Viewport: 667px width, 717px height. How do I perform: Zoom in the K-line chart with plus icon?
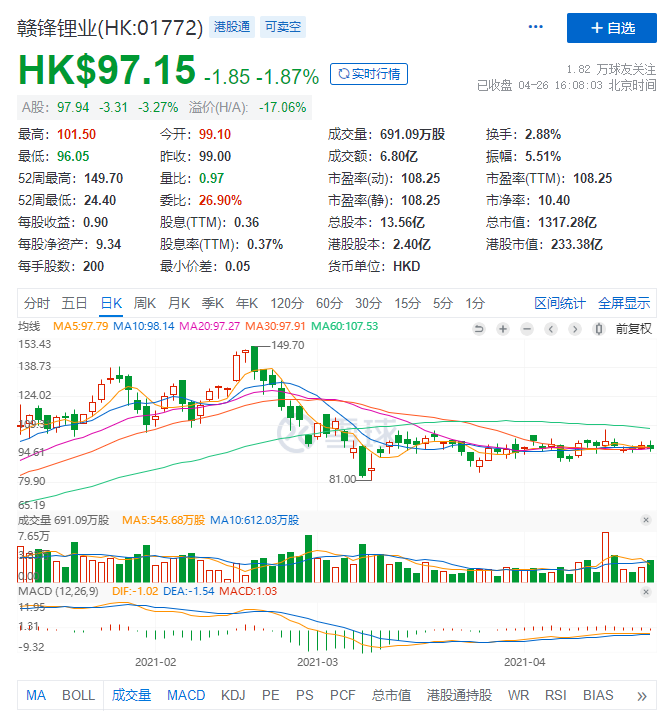coord(503,329)
